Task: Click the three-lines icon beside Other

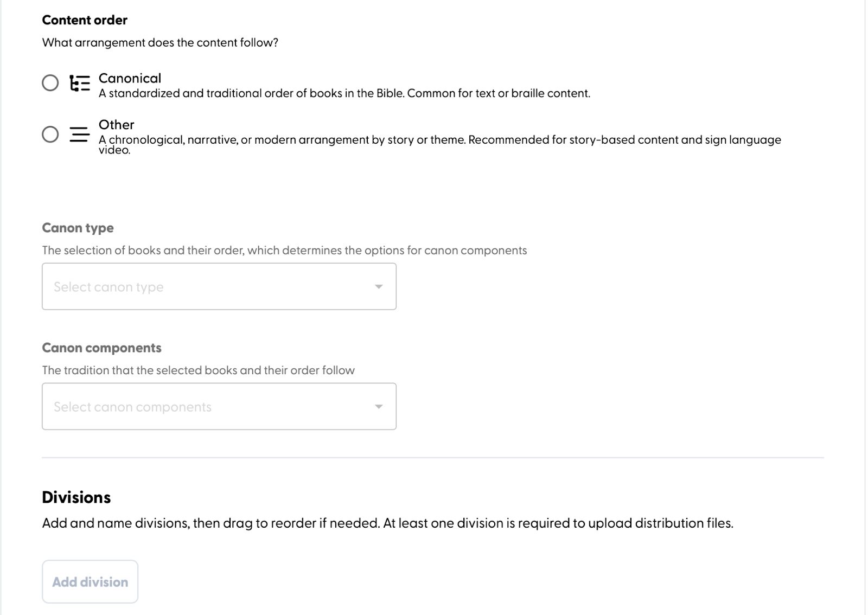Action: 80,134
